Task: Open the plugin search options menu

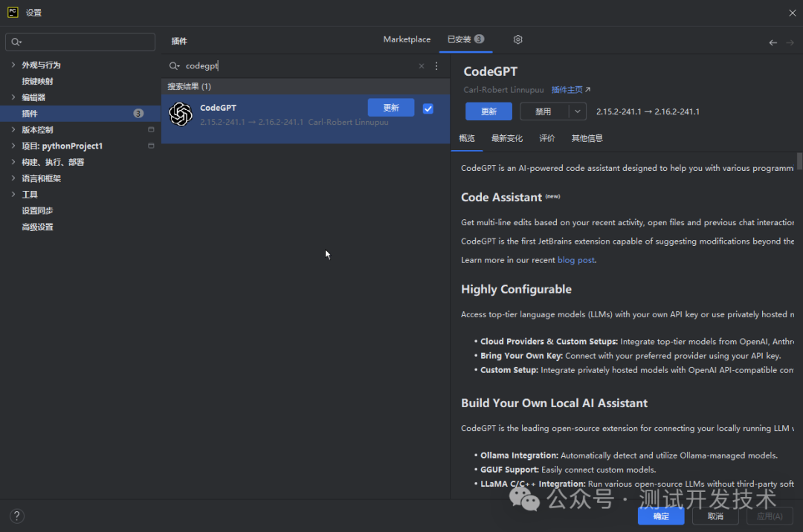Action: tap(436, 66)
